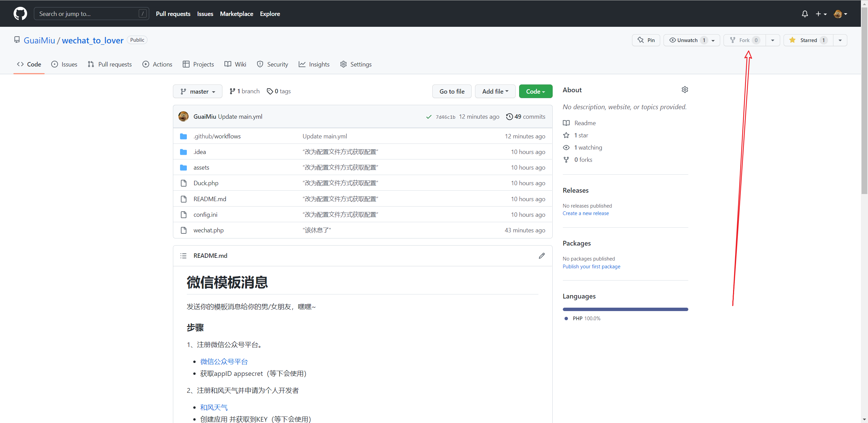This screenshot has height=423, width=868.
Task: Click the star icon next to 1 star
Action: pos(566,135)
